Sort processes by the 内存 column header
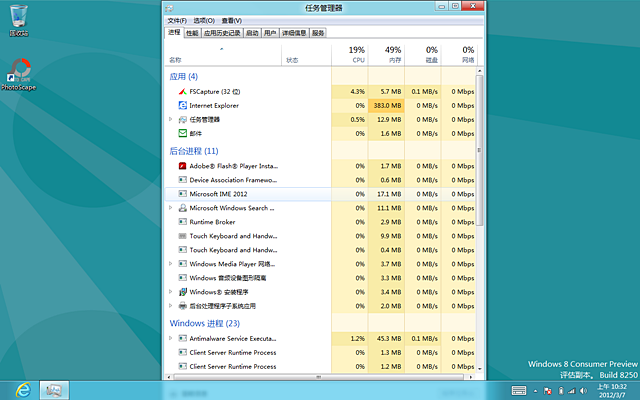This screenshot has width=640, height=400. point(386,55)
